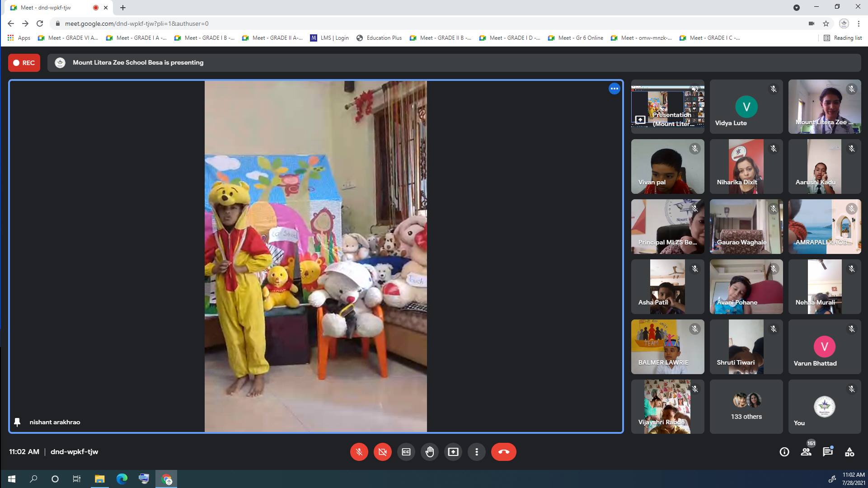This screenshot has height=488, width=868.
Task: Select the Gaurao Waghale video tile
Action: 746,227
